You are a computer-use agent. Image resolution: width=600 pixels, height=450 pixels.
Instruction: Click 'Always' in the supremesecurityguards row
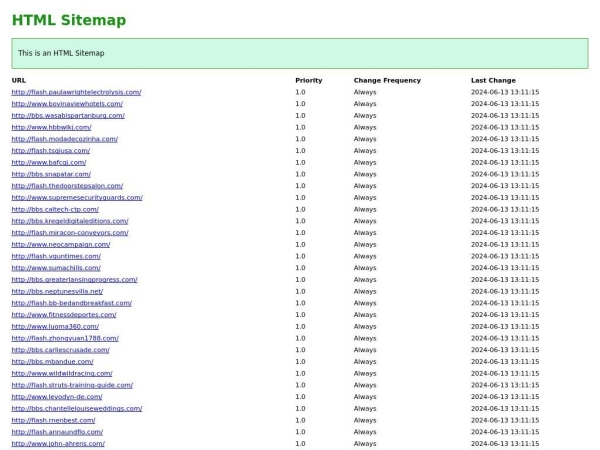point(365,198)
